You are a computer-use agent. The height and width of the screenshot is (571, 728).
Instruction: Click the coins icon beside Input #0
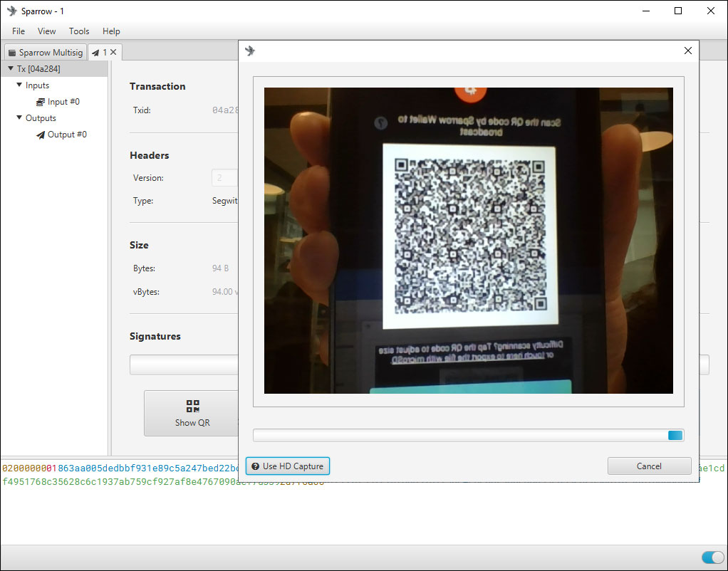pos(41,102)
